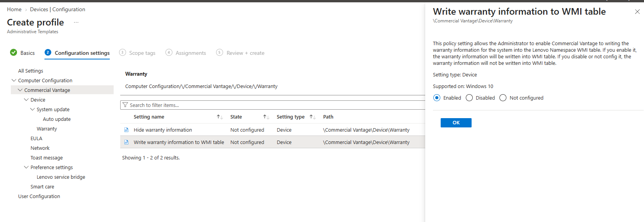Select Smart care tree item

tap(43, 187)
